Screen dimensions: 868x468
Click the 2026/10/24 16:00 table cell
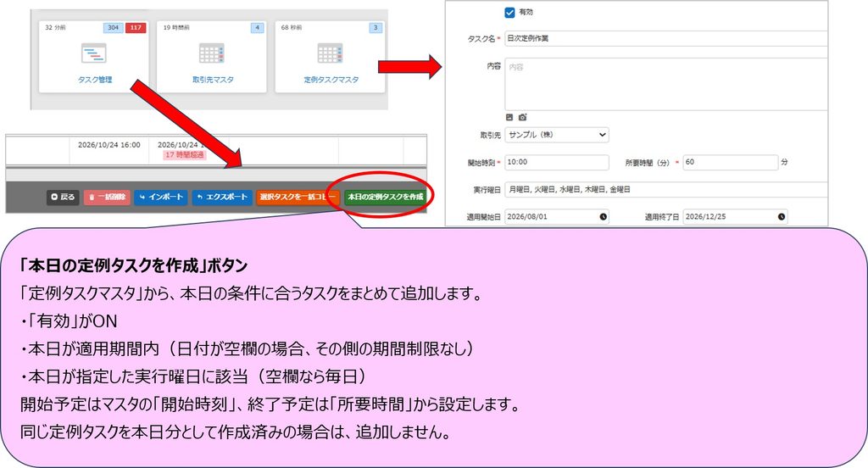coord(109,145)
